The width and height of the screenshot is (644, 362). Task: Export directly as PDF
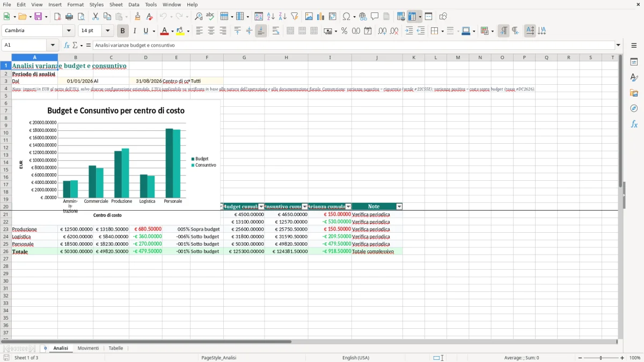(57, 17)
